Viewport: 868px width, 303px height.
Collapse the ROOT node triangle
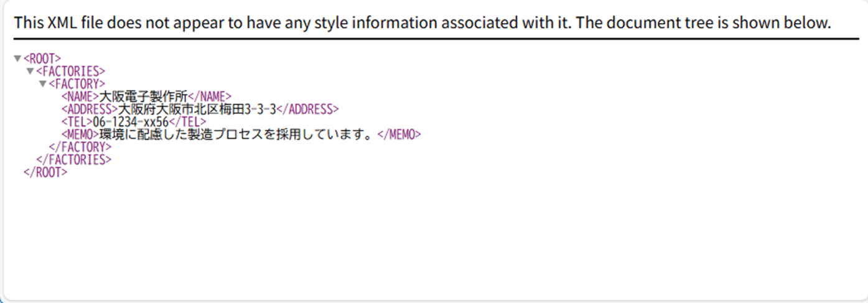pyautogui.click(x=17, y=58)
